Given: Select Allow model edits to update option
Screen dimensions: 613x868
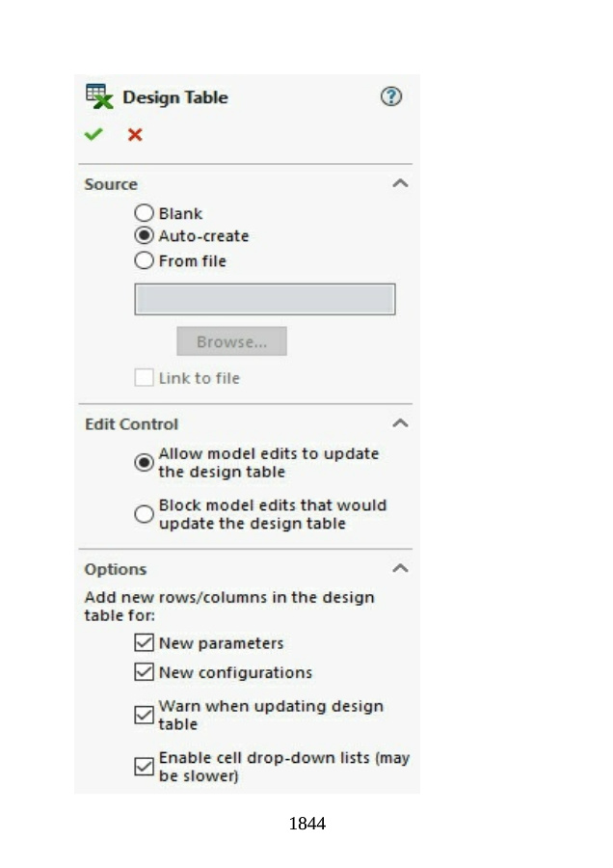Looking at the screenshot, I should [144, 463].
